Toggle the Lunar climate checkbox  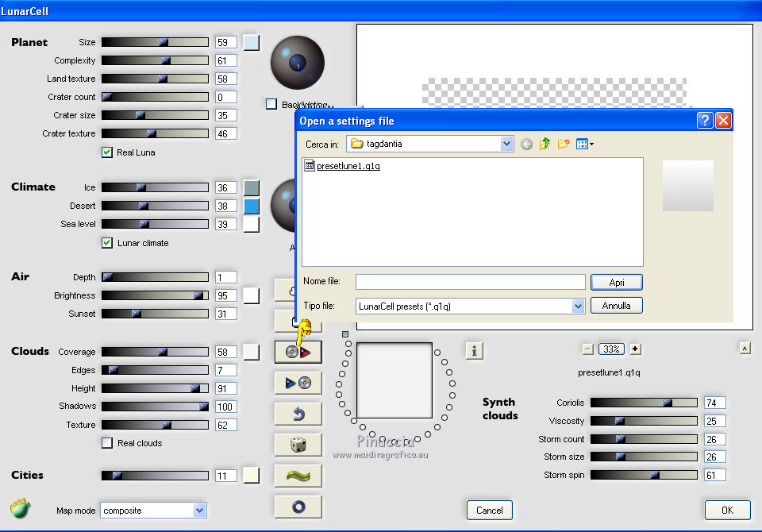pos(107,243)
